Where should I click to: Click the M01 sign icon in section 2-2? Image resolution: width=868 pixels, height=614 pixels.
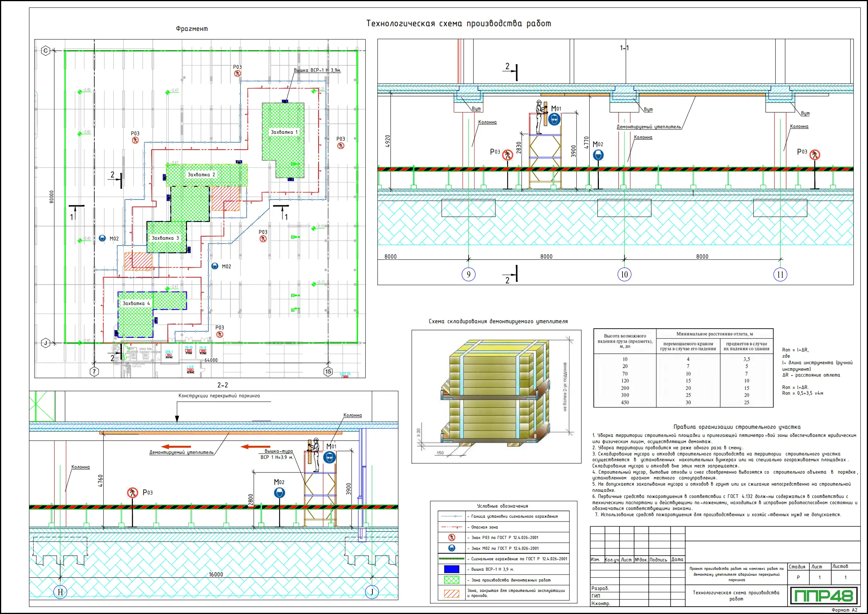(x=329, y=458)
